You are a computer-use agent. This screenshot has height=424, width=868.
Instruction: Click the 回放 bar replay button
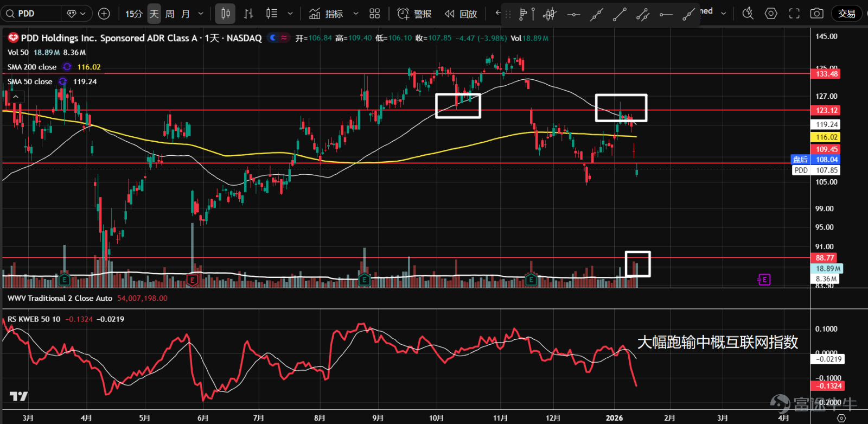pos(461,14)
